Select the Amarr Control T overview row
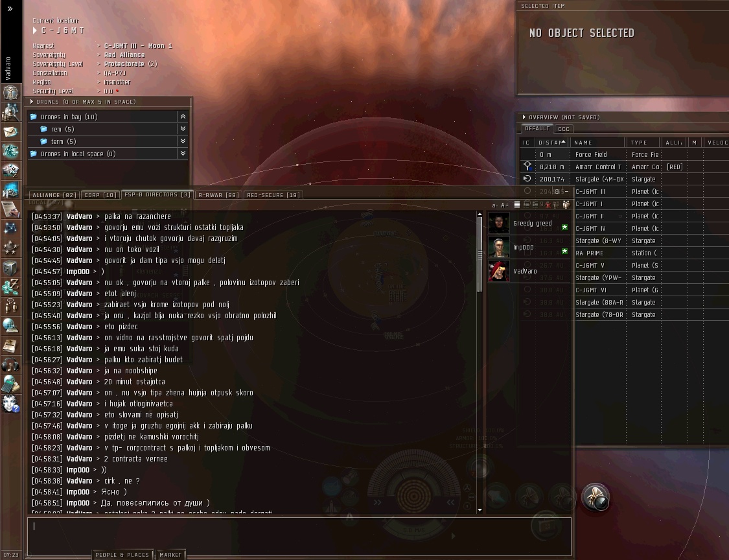Viewport: 729px width, 560px height. click(x=625, y=167)
